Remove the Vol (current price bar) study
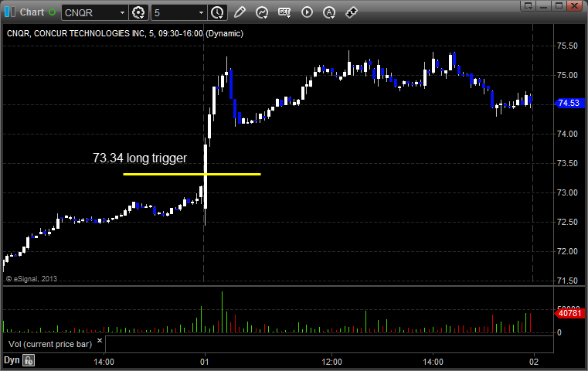This screenshot has height=371, width=588. point(100,341)
